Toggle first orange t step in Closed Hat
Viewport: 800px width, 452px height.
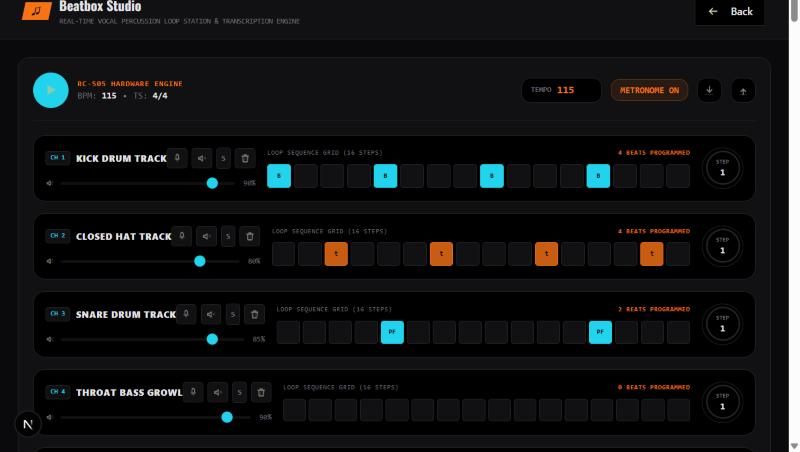point(336,254)
